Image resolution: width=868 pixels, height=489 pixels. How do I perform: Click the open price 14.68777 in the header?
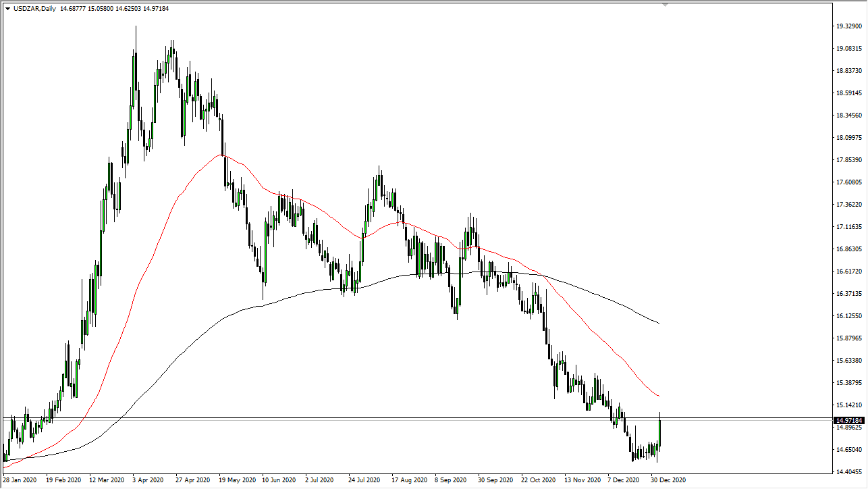pyautogui.click(x=73, y=8)
